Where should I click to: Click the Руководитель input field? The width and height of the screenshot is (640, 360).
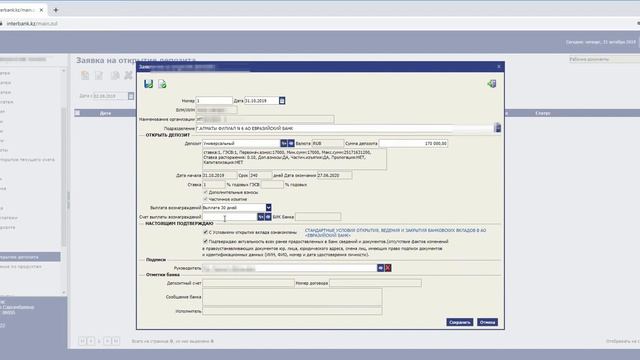click(x=289, y=268)
